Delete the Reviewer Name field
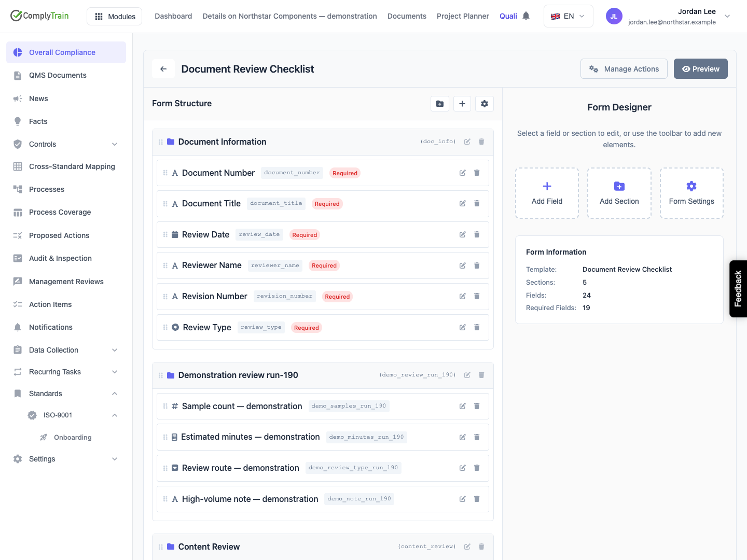Viewport: 747px width, 560px height. (477, 265)
